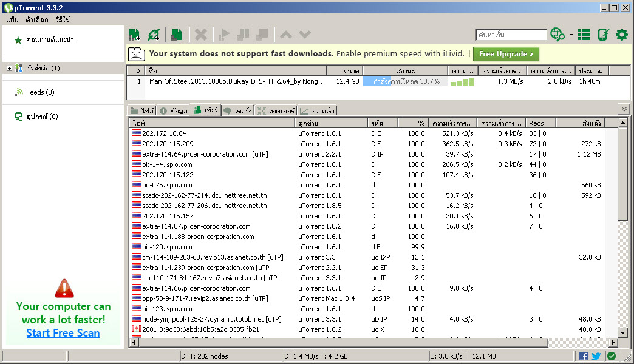Open the search provider dropdown arrow
The height and width of the screenshot is (364, 634).
tap(571, 35)
